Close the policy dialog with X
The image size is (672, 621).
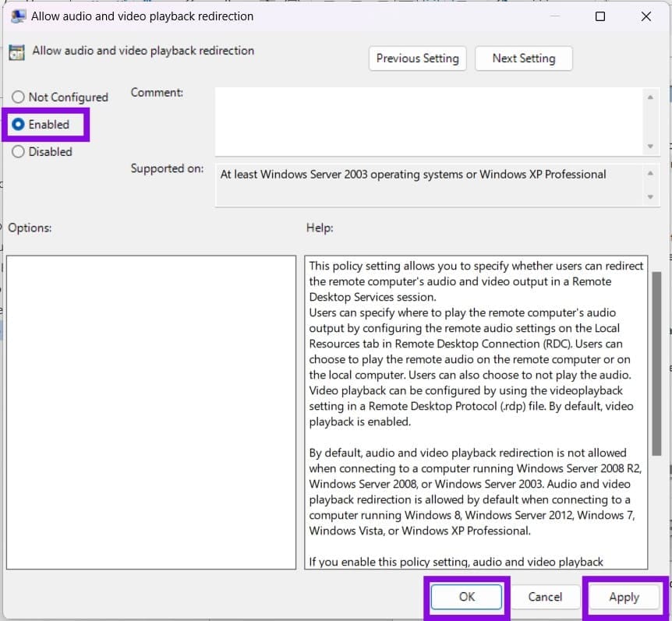pos(645,16)
